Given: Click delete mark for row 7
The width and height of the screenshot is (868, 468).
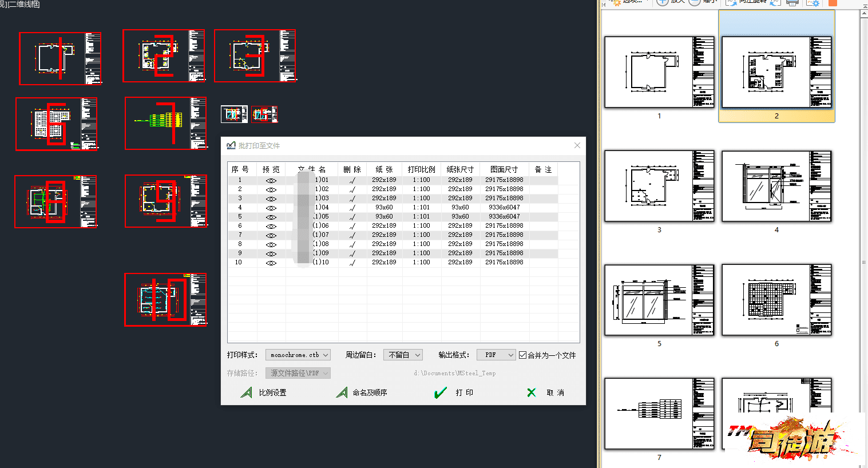Looking at the screenshot, I should pos(352,235).
